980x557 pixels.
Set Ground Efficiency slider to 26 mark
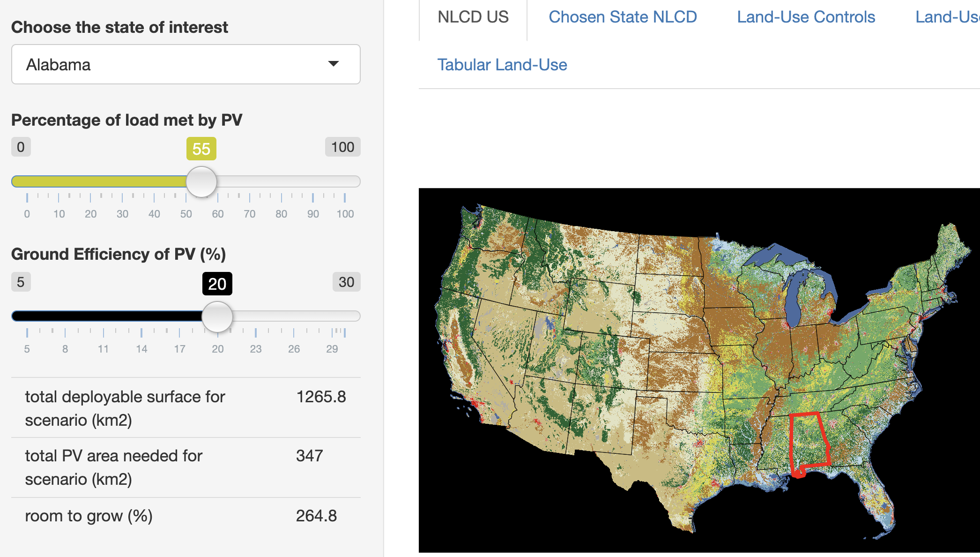294,316
